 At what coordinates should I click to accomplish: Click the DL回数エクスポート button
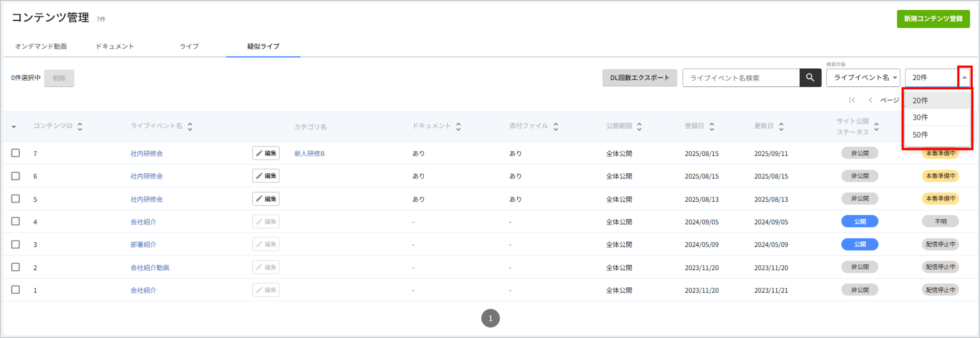tap(640, 78)
